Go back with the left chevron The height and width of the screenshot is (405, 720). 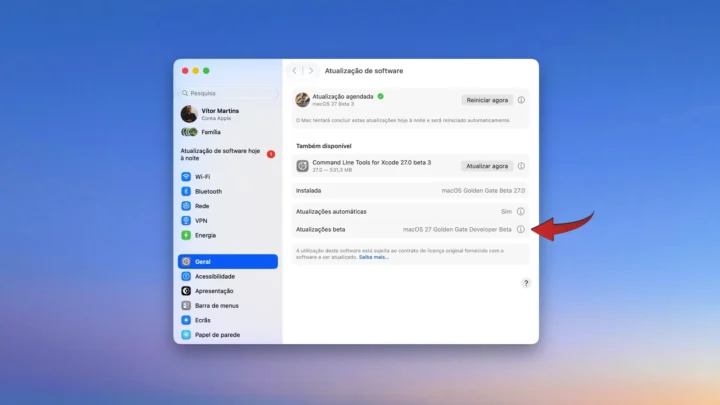point(294,71)
